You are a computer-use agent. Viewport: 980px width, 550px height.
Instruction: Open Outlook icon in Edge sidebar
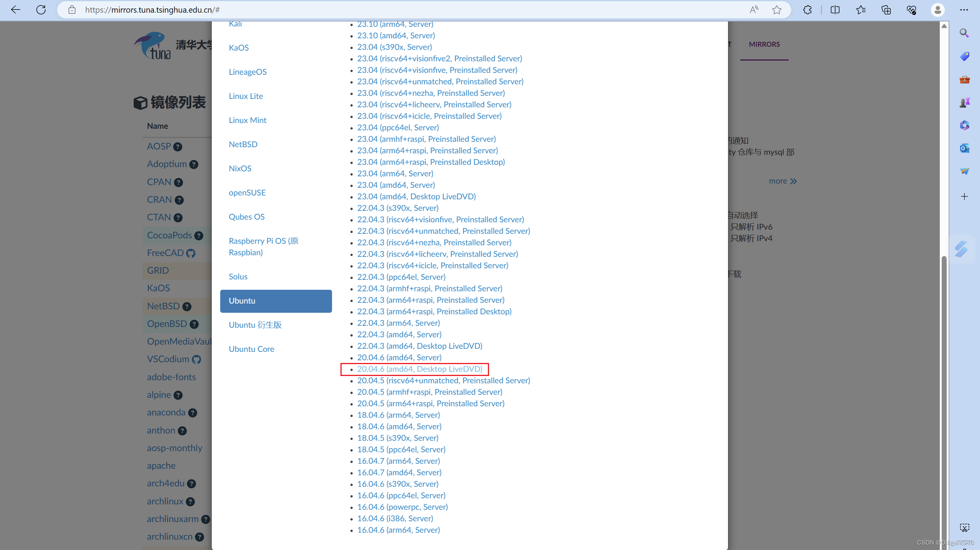click(x=964, y=148)
